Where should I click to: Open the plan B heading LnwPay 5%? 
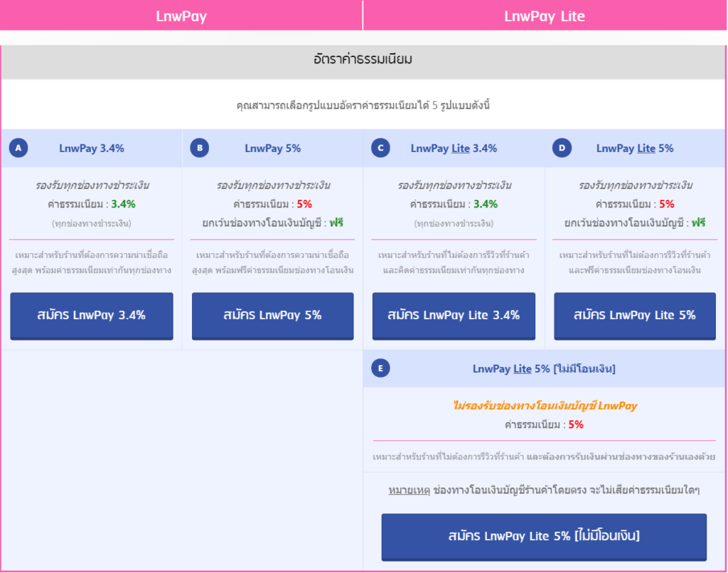pos(272,149)
